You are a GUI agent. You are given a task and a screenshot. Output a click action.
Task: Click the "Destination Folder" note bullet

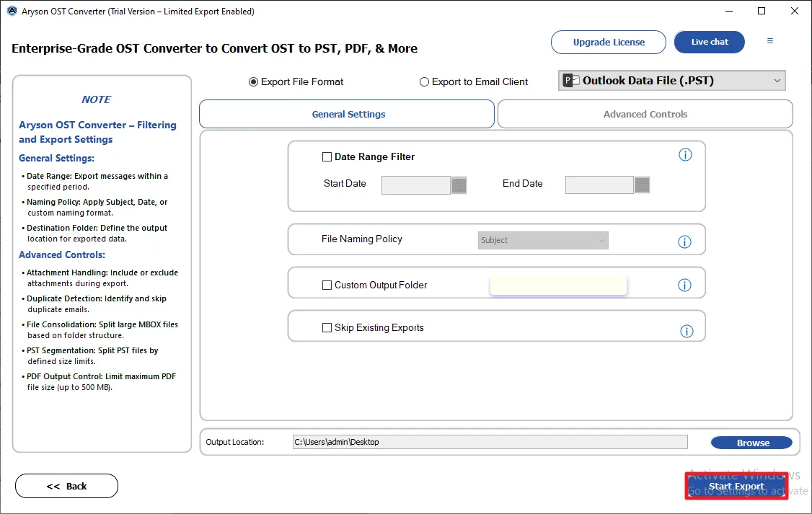point(94,233)
